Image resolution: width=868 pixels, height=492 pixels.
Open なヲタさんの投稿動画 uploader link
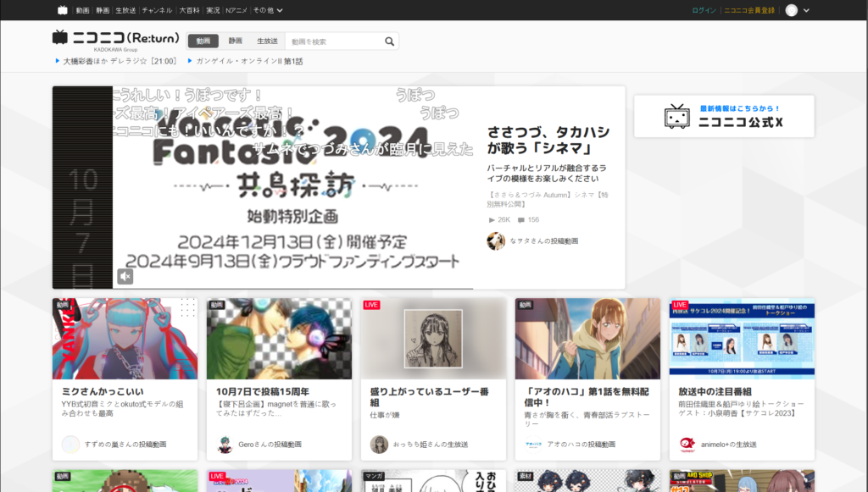[x=544, y=241]
